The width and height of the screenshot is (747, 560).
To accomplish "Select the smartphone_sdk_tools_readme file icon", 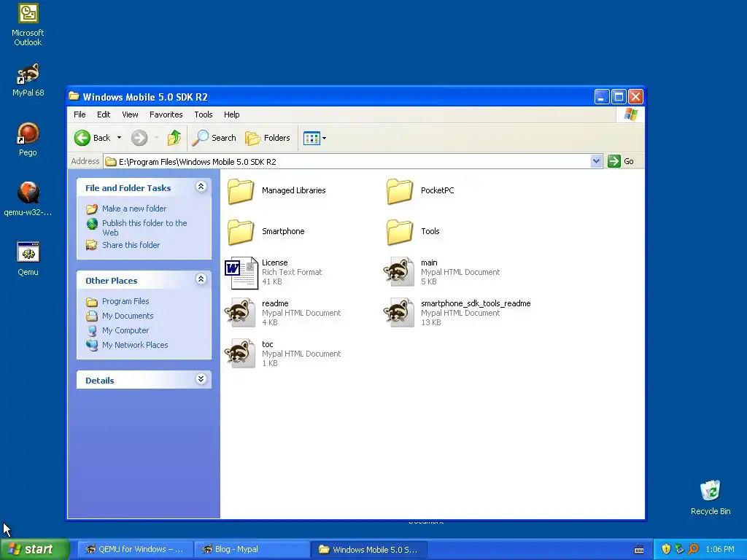I will click(399, 312).
